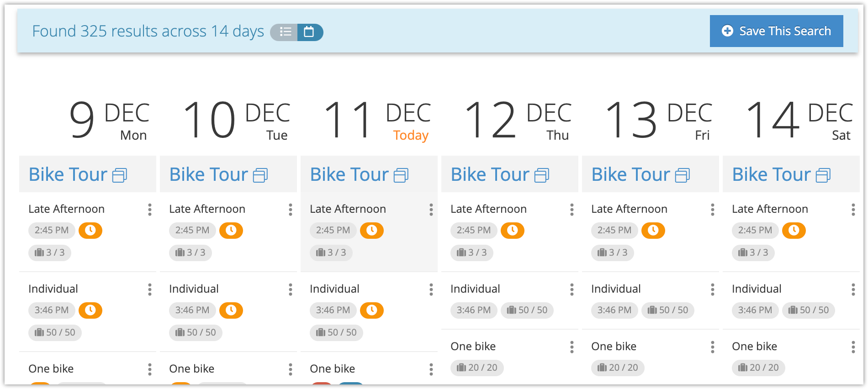Open One bike options menu on 14 Dec

[x=853, y=347]
